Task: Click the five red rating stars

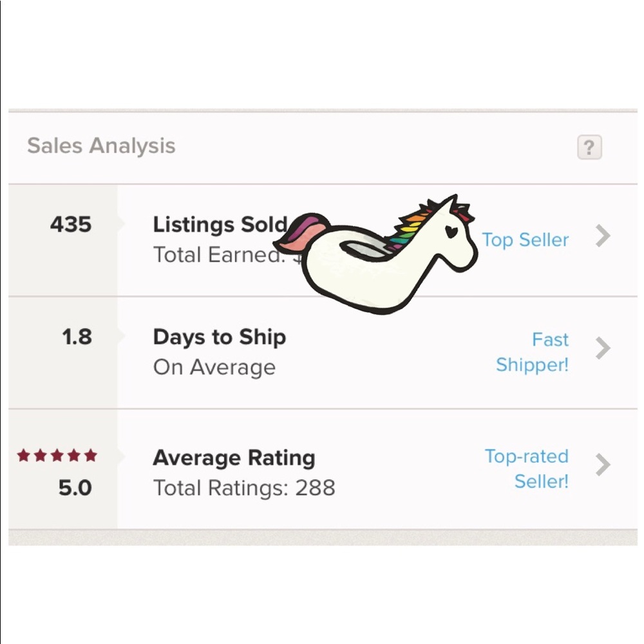Action: 57,456
